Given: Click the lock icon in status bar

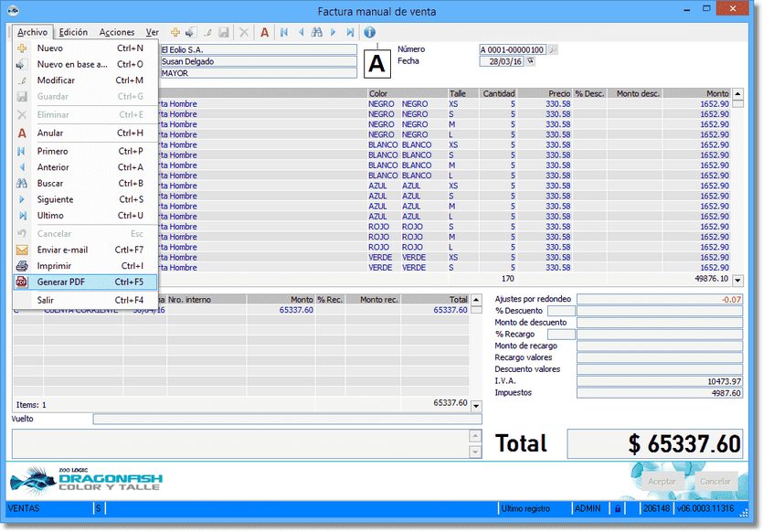Looking at the screenshot, I should coord(618,508).
